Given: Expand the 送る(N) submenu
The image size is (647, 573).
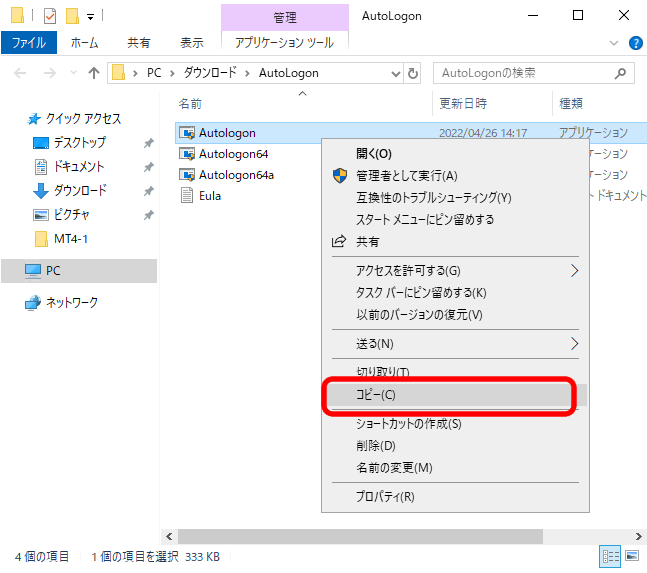Looking at the screenshot, I should click(455, 344).
